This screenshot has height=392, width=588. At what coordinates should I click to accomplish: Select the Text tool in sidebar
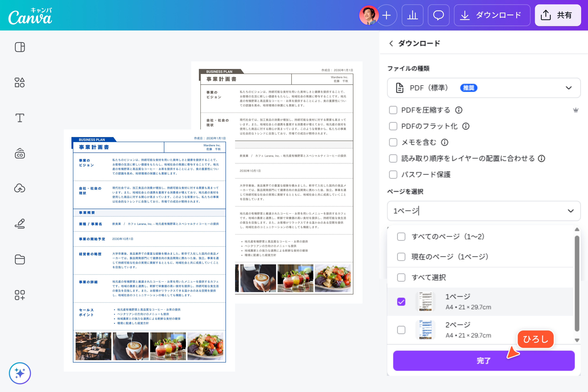point(20,118)
